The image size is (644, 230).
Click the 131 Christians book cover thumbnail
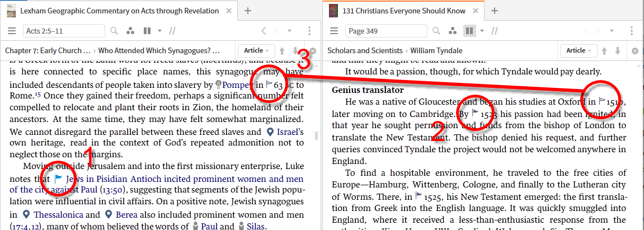pos(334,11)
